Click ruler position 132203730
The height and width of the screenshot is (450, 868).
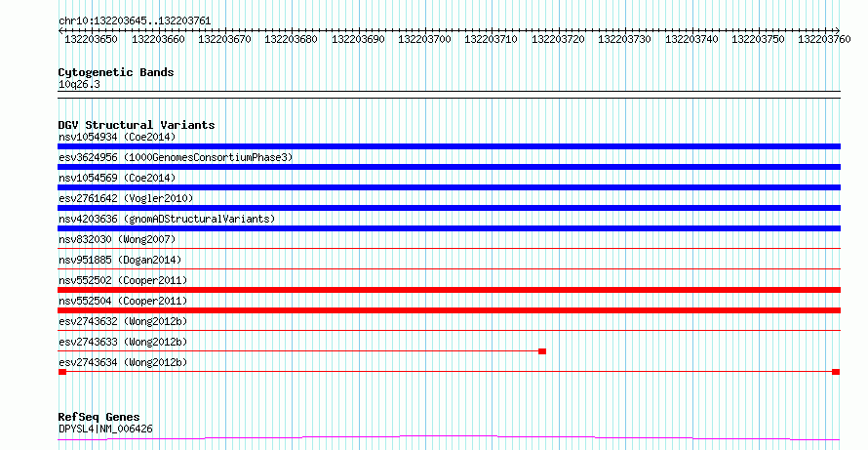[x=624, y=39]
